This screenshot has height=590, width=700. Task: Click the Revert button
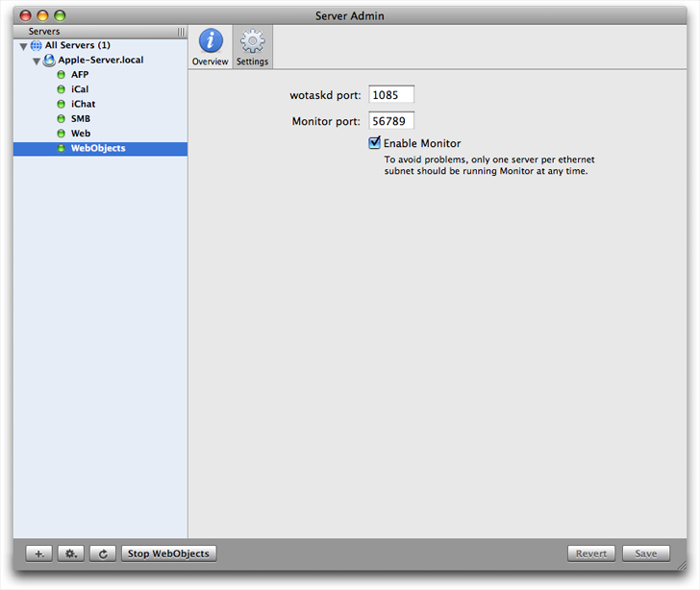pyautogui.click(x=591, y=553)
